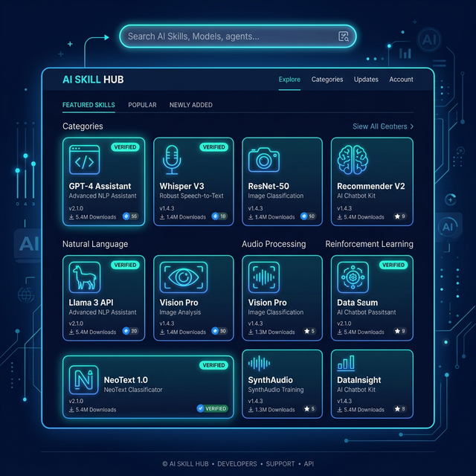476x476 pixels.
Task: Open the Account nav tab
Action: (x=401, y=80)
